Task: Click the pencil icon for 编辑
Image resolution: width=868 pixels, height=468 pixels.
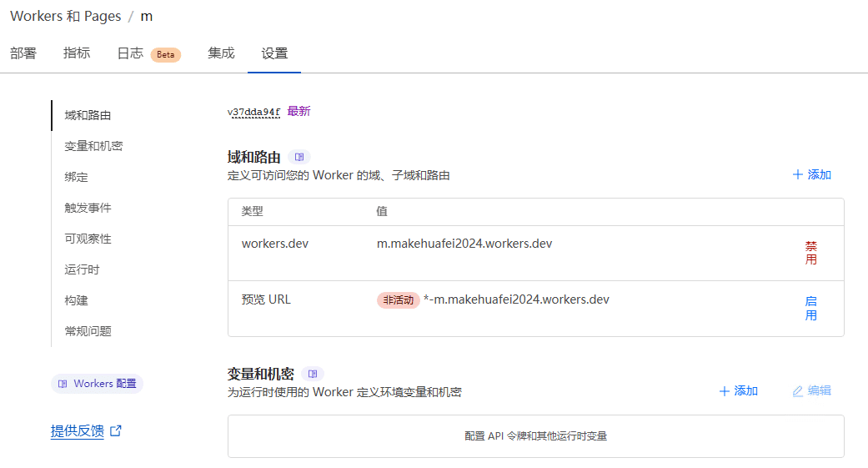Action: pos(798,390)
